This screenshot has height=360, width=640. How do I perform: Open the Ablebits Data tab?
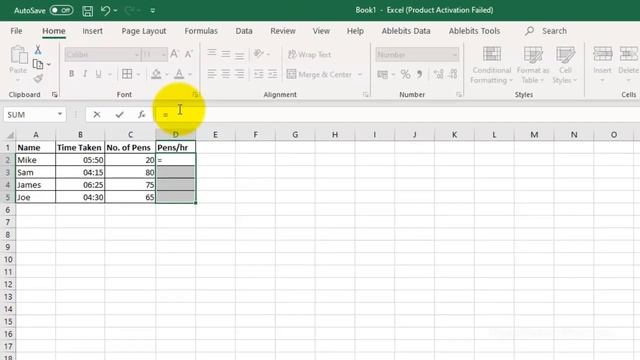tap(406, 31)
